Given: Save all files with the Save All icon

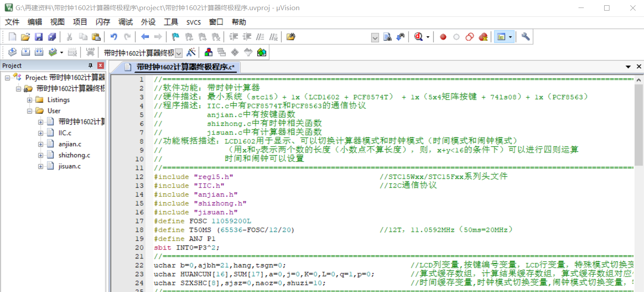Looking at the screenshot, I should [x=52, y=37].
